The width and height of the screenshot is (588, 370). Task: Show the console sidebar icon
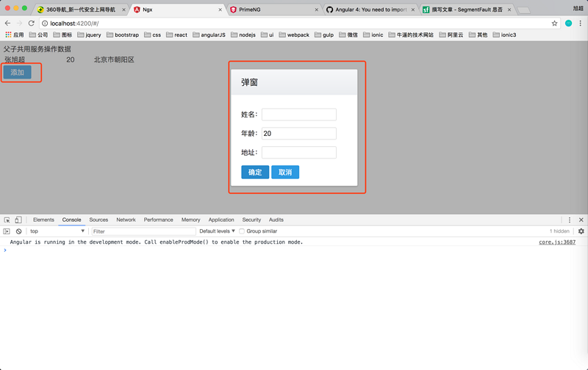click(7, 231)
